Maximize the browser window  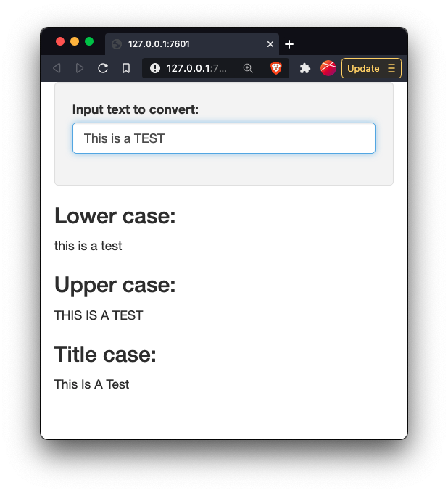89,41
